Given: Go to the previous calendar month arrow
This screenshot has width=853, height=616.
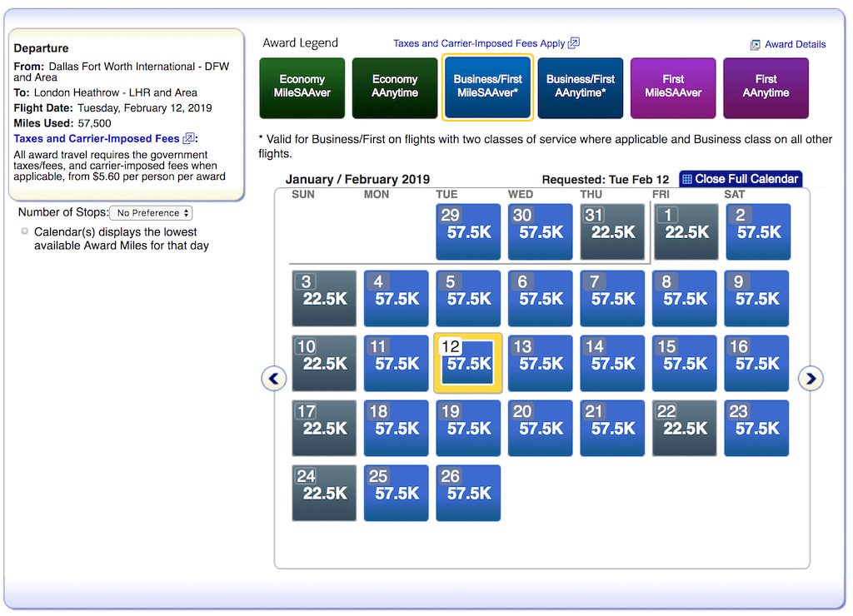Looking at the screenshot, I should [273, 379].
